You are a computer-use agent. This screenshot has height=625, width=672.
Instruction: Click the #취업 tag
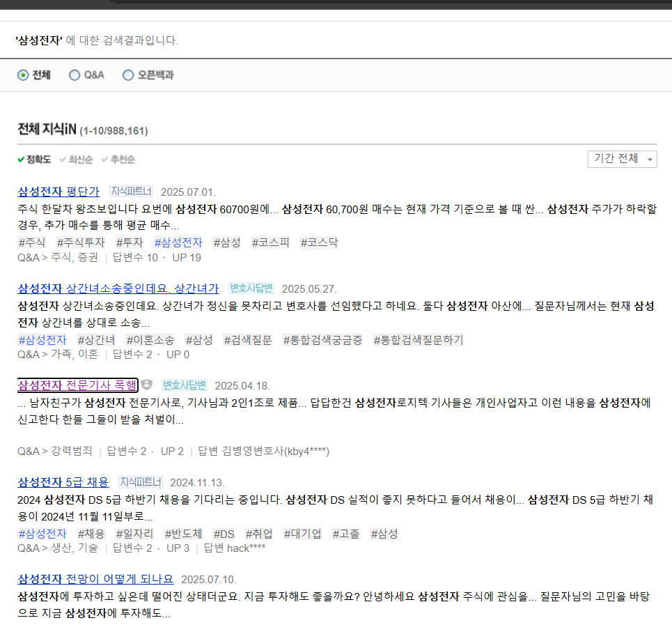coord(259,534)
